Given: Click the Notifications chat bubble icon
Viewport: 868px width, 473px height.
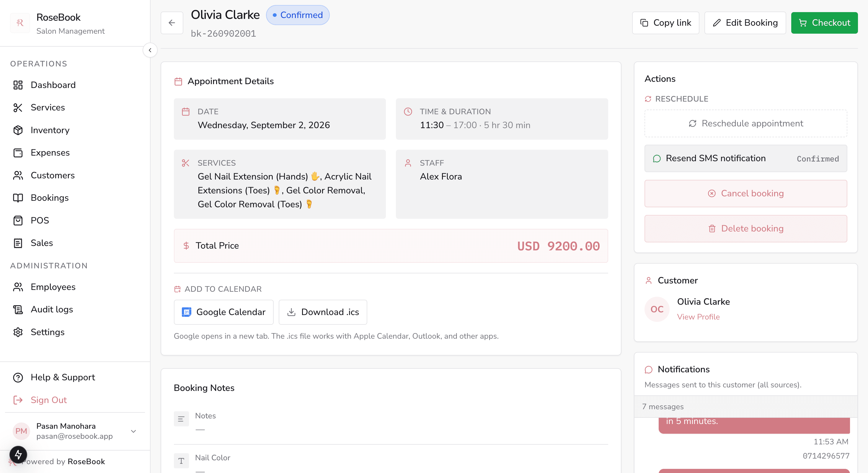Looking at the screenshot, I should point(648,370).
